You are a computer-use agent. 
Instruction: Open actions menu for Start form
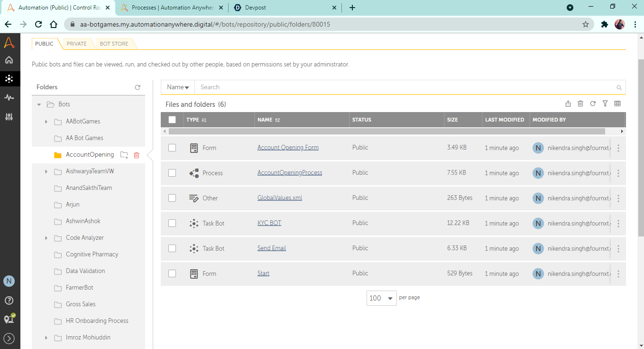[x=618, y=274]
